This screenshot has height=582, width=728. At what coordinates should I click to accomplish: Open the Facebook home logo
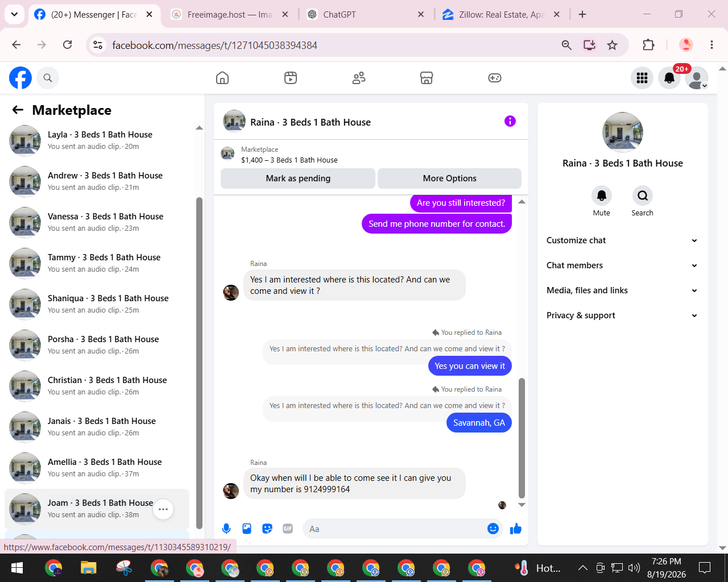[x=20, y=78]
